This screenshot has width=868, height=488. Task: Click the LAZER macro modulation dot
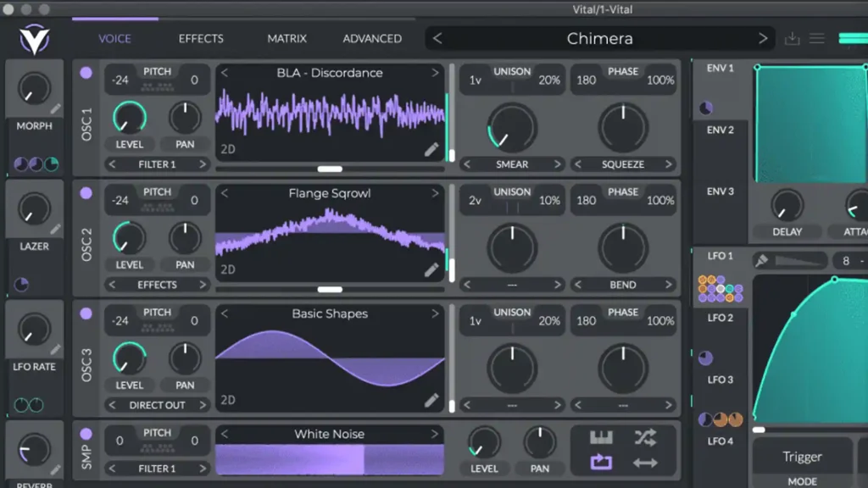pos(21,285)
